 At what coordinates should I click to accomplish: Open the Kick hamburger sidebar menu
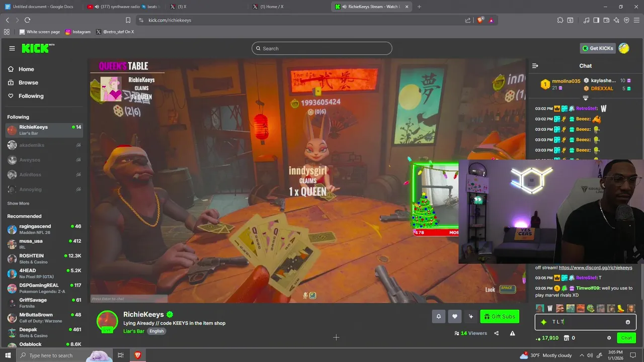[x=12, y=48]
